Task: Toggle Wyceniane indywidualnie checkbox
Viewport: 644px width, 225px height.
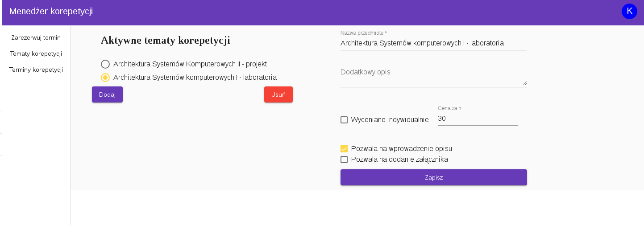Action: tap(344, 120)
